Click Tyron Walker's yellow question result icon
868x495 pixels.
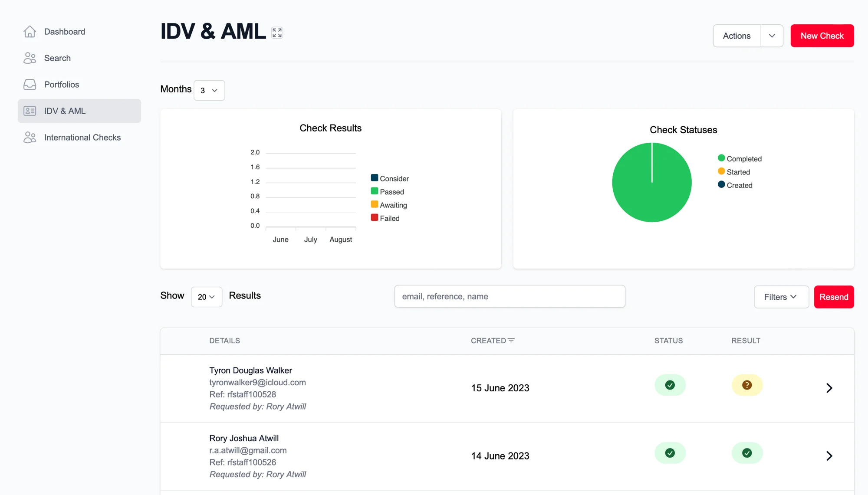(x=746, y=385)
